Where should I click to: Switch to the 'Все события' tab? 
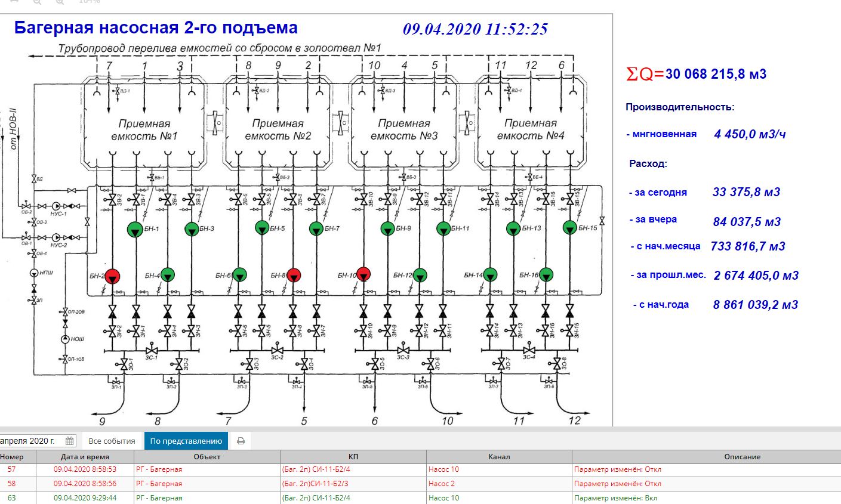112,441
